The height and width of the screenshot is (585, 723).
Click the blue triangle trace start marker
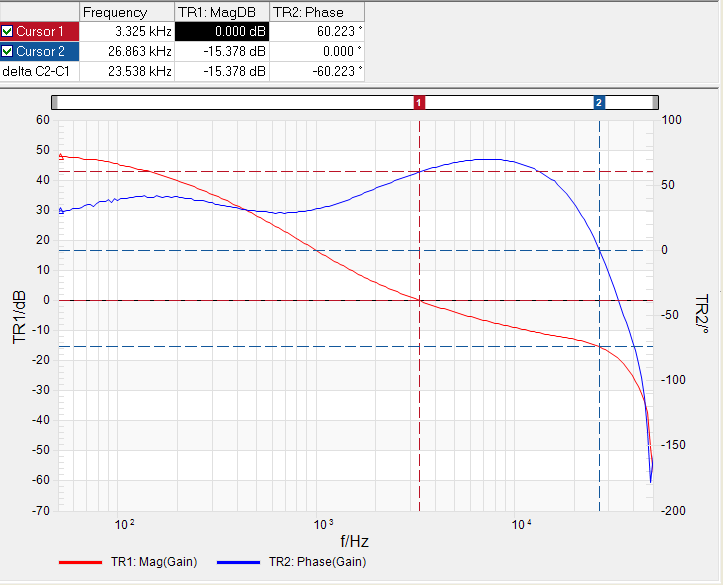coord(61,211)
